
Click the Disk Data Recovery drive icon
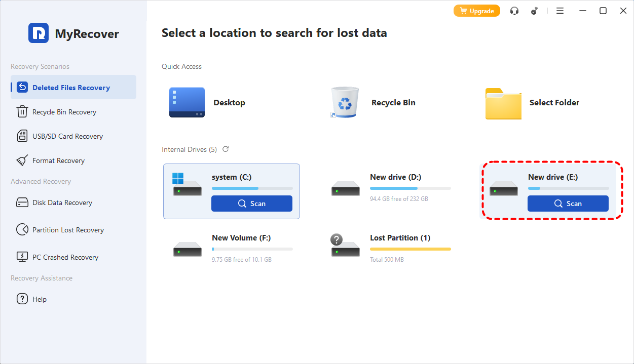pyautogui.click(x=22, y=203)
